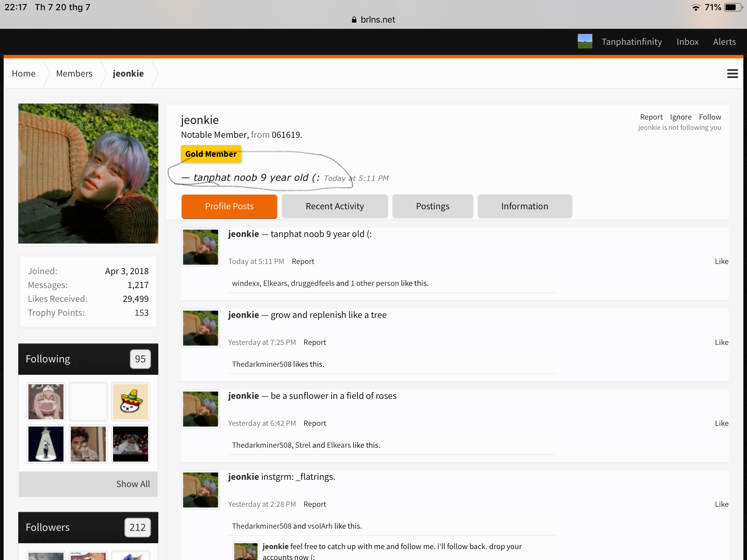Like the "tanphat noob 9 year old" post

pos(721,261)
